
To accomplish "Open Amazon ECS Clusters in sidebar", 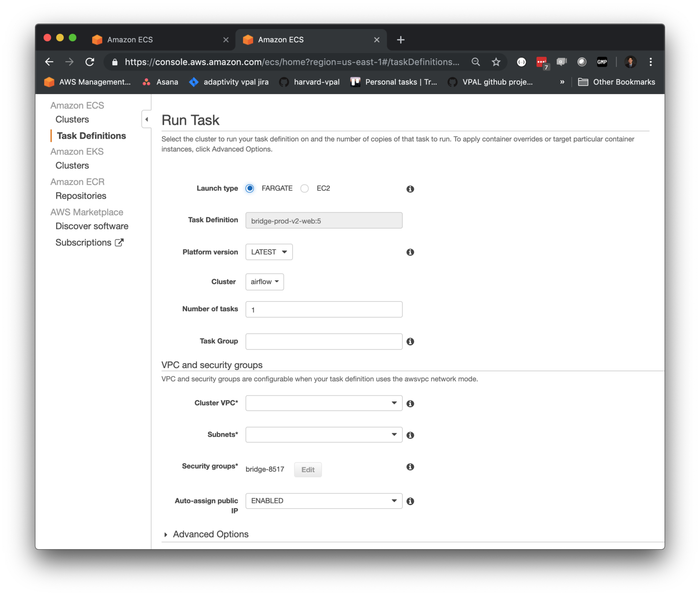I will (72, 120).
